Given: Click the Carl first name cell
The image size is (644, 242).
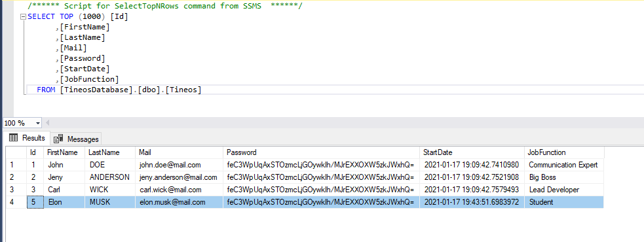Looking at the screenshot, I should [64, 190].
